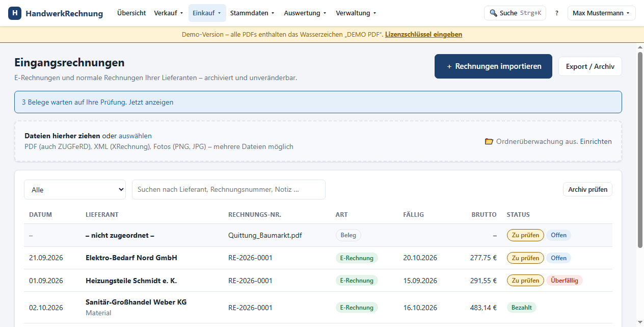Click the Archiv prüfen button
The image size is (644, 327).
pos(587,189)
